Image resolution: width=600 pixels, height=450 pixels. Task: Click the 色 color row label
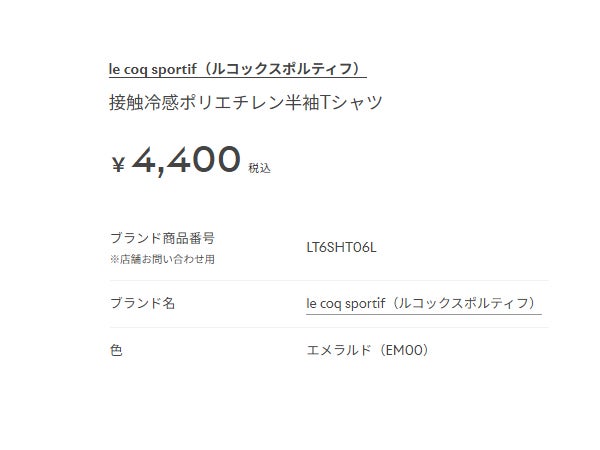point(115,351)
